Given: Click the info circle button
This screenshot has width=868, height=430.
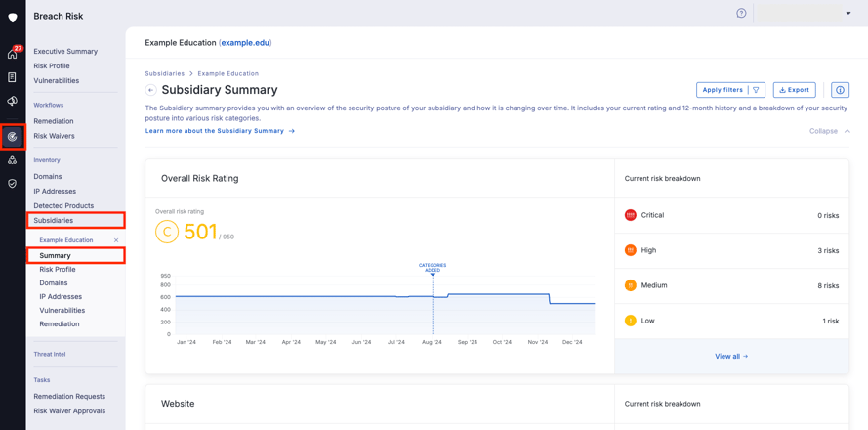Looking at the screenshot, I should tap(841, 90).
